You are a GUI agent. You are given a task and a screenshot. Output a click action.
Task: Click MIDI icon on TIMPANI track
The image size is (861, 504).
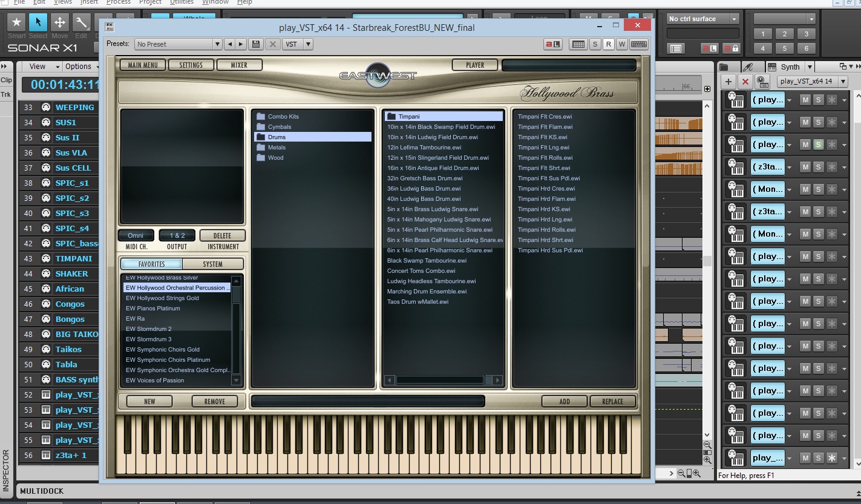click(x=45, y=258)
